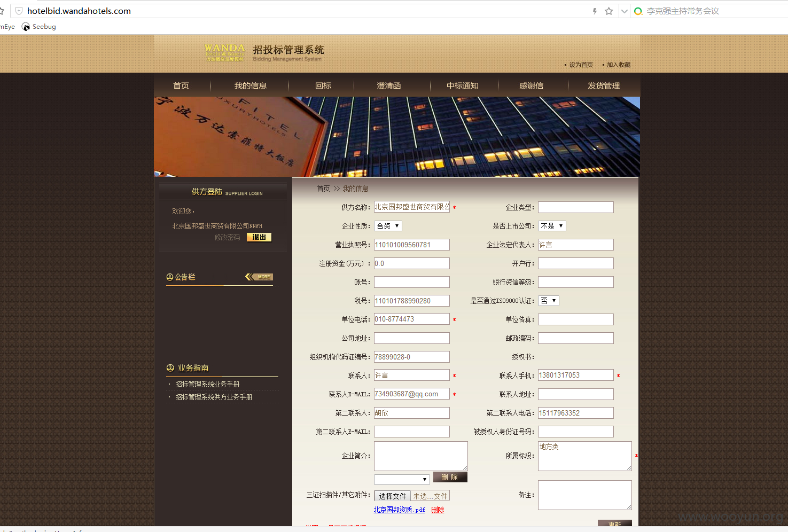788x532 pixels.
Task: Click the 组织机构代码证编号 input field
Action: click(x=412, y=357)
